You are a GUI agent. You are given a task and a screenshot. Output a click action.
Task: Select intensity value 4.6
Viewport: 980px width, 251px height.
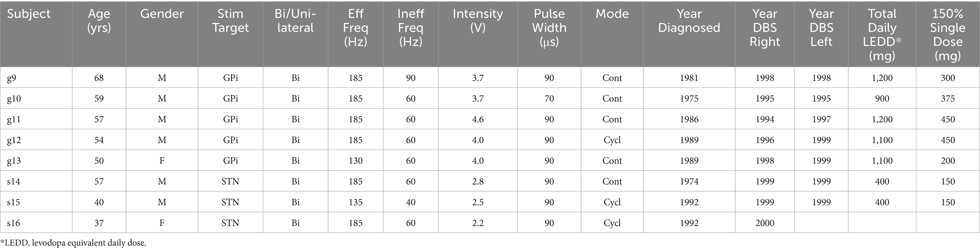[x=477, y=120]
